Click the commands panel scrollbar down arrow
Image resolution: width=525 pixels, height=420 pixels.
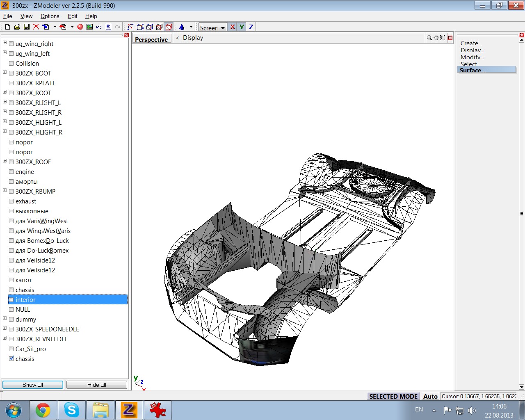coord(522,387)
